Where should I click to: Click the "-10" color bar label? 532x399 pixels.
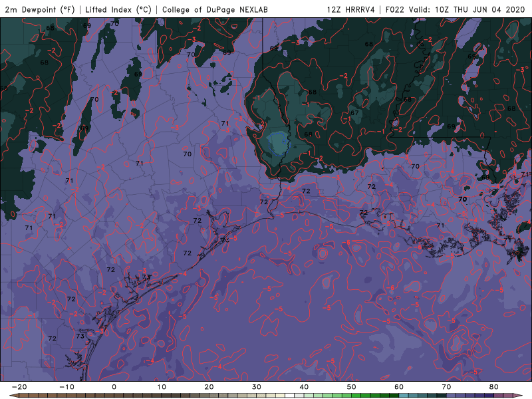click(x=66, y=387)
